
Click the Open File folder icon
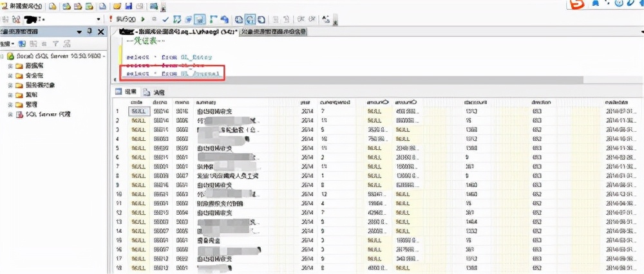pos(117,6)
